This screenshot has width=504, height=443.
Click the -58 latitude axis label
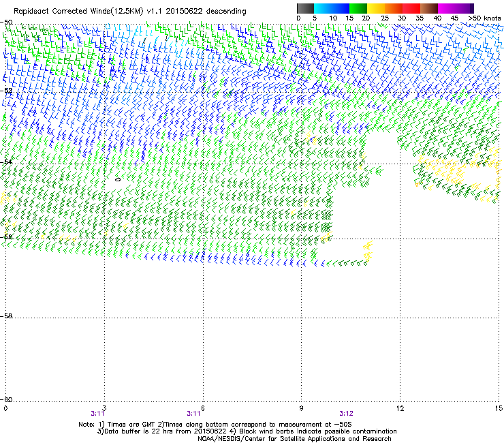point(6,316)
